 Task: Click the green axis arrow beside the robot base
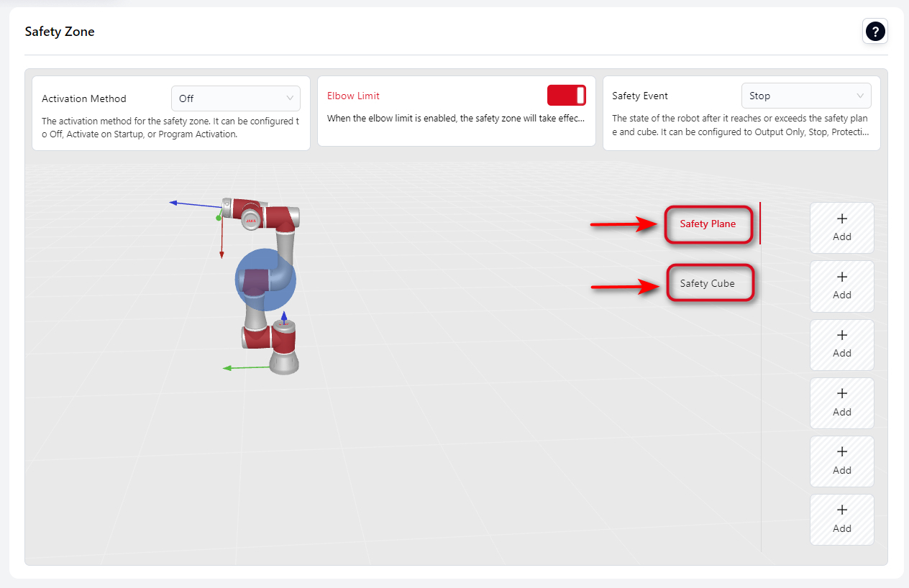pyautogui.click(x=245, y=368)
